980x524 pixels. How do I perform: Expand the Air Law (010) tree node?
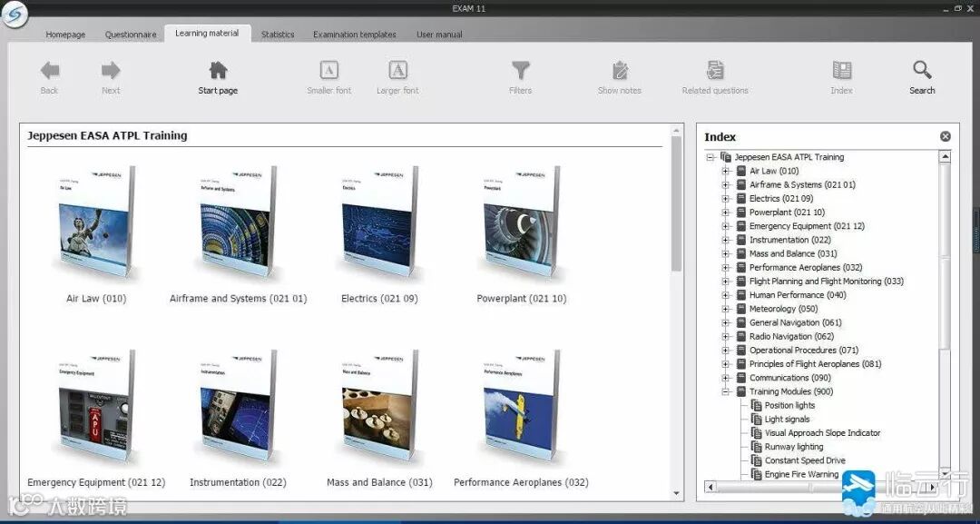726,171
